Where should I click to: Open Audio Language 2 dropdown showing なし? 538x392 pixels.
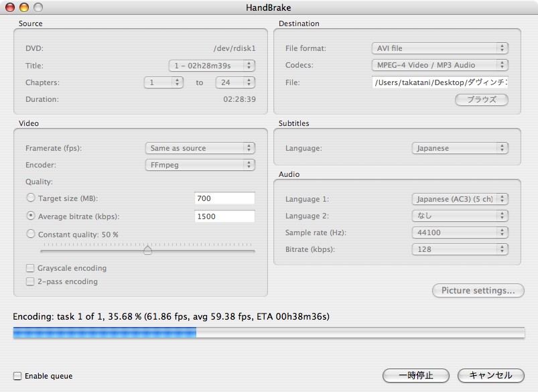tap(460, 216)
